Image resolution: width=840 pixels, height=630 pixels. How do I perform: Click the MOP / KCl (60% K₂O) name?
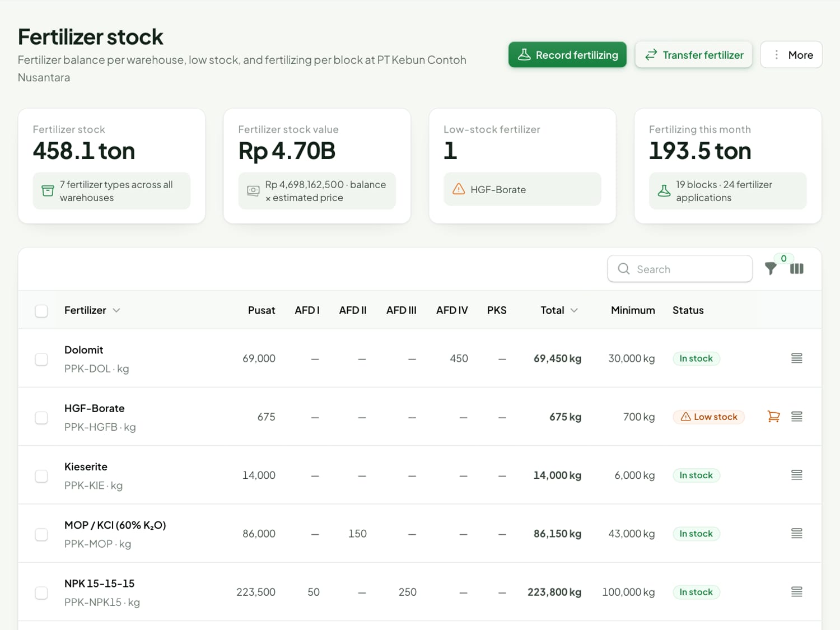[x=115, y=525]
